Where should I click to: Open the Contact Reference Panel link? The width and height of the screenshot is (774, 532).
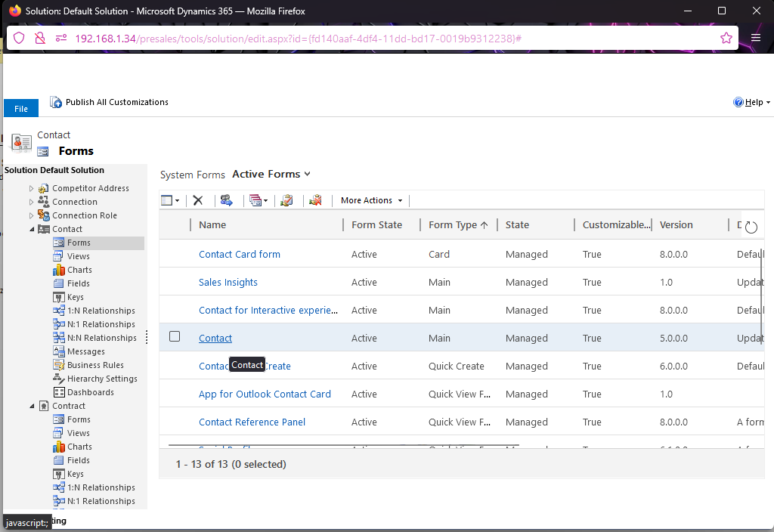pyautogui.click(x=252, y=422)
